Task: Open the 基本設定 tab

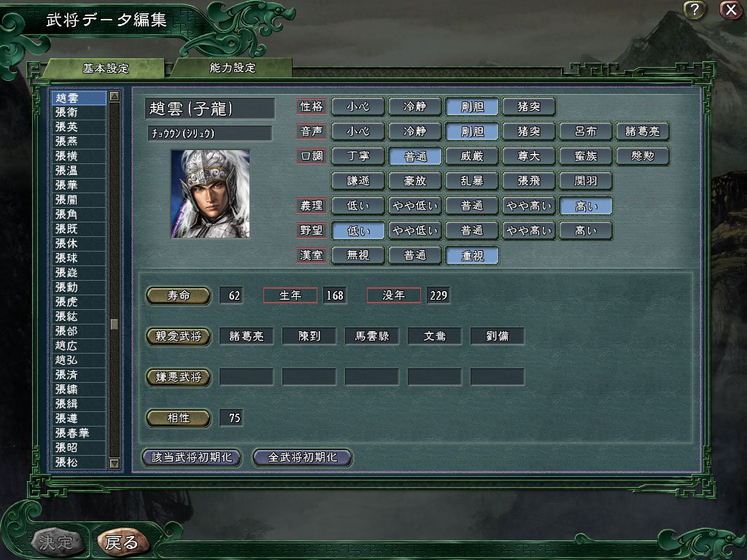Action: pyautogui.click(x=106, y=68)
